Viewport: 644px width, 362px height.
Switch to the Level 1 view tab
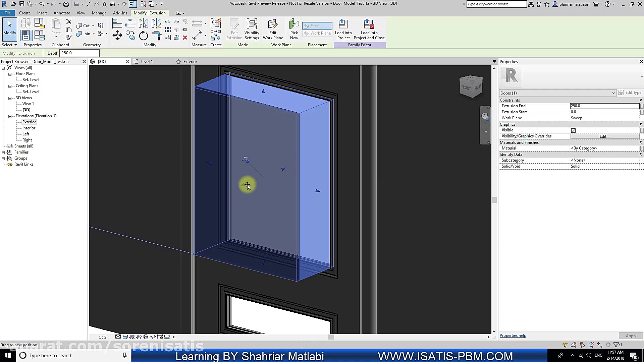147,62
